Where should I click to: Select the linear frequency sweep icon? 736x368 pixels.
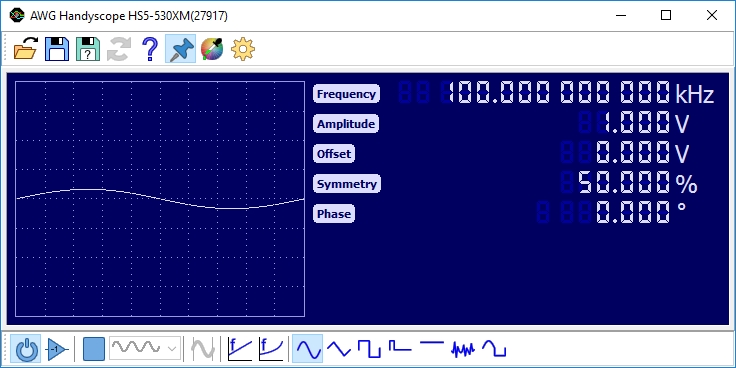pos(239,349)
